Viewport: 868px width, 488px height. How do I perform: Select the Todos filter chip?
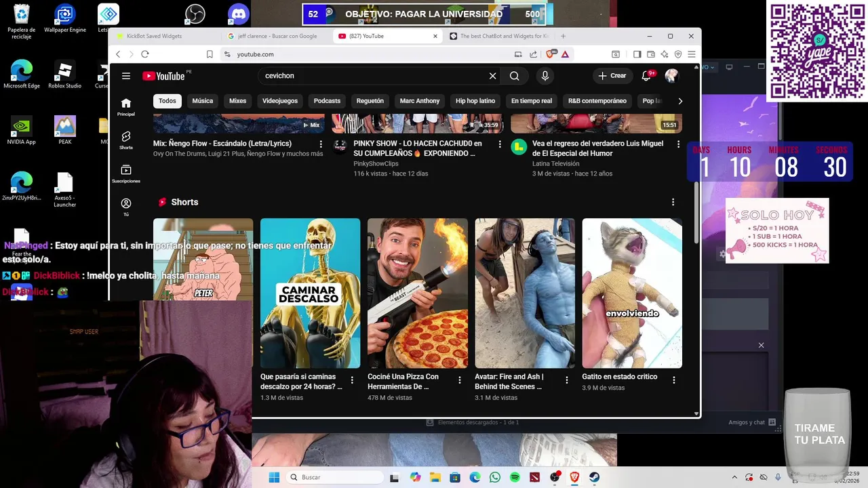coord(167,101)
